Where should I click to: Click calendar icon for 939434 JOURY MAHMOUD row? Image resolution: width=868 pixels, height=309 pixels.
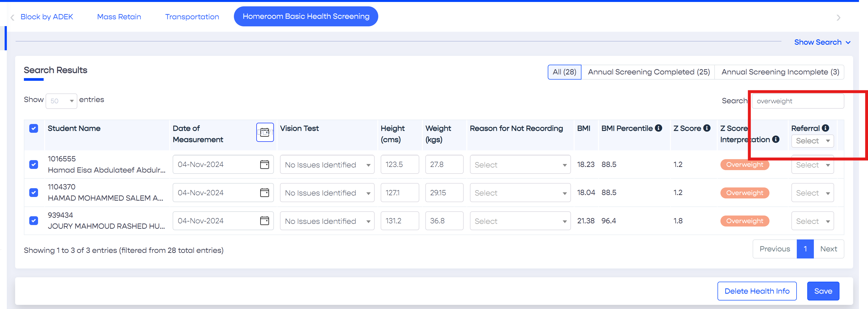pos(265,221)
